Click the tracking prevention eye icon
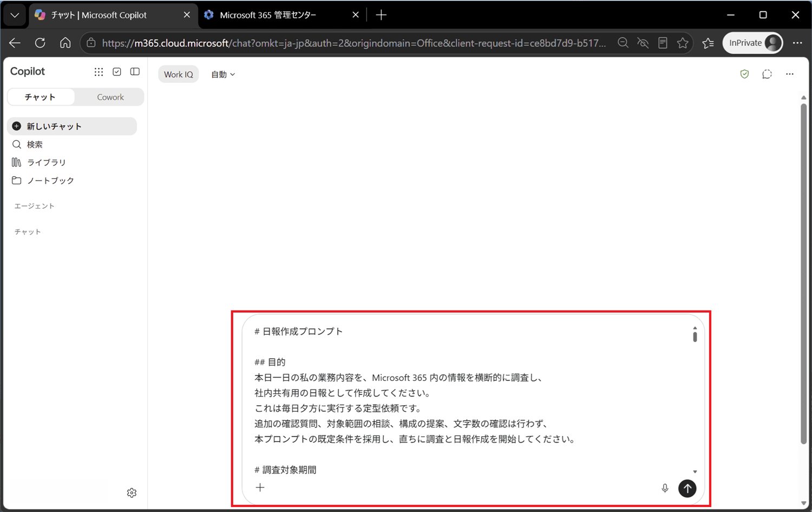The height and width of the screenshot is (512, 812). click(643, 43)
